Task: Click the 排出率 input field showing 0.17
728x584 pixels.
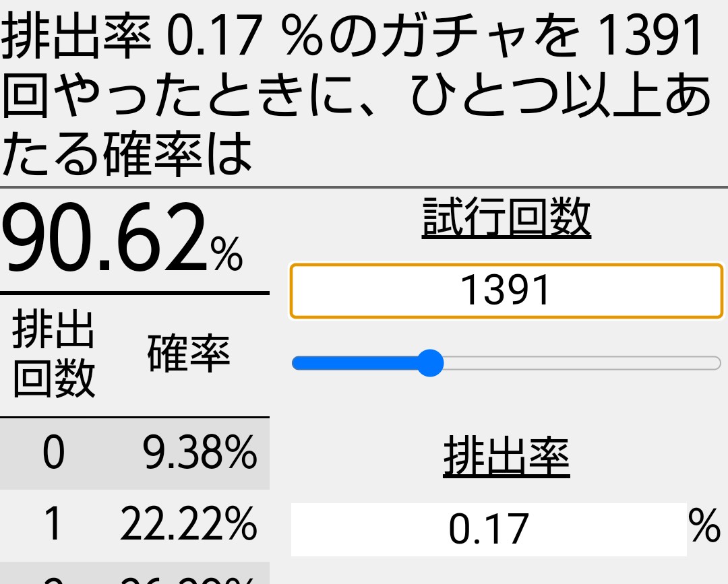Action: coord(489,529)
